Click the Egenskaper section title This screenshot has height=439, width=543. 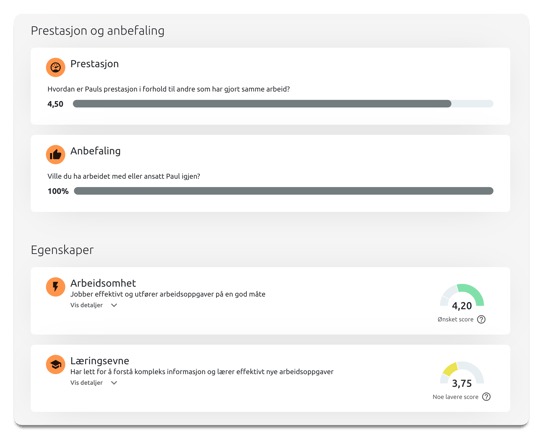tap(62, 250)
